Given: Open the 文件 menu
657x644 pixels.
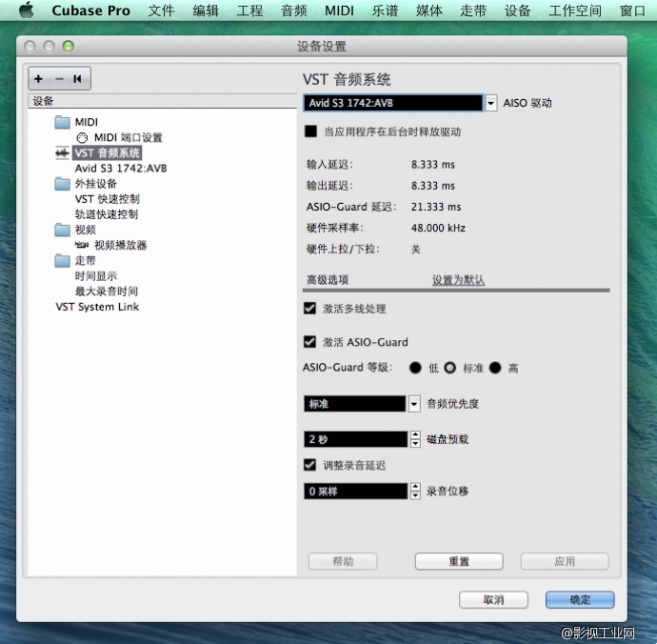Looking at the screenshot, I should tap(161, 10).
